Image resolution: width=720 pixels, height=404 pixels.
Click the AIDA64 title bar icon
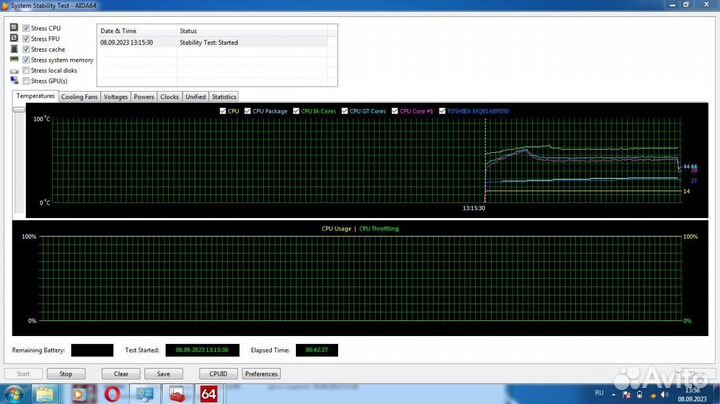pos(6,6)
